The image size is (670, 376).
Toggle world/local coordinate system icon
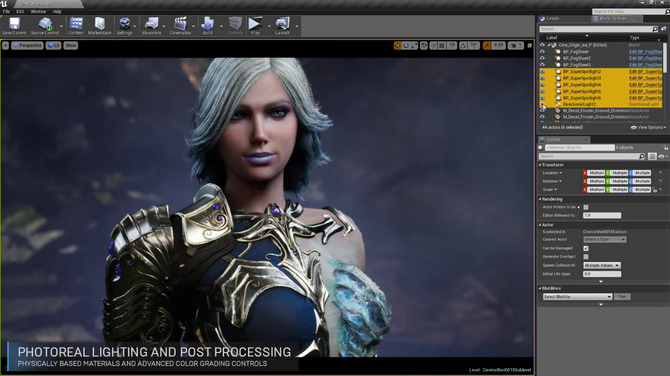click(424, 45)
